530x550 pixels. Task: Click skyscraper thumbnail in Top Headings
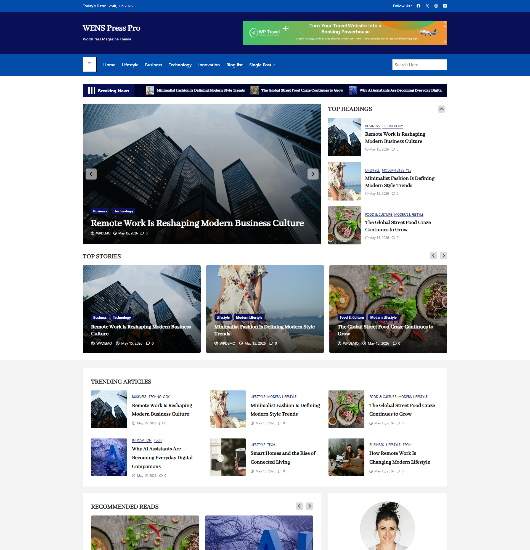[344, 137]
